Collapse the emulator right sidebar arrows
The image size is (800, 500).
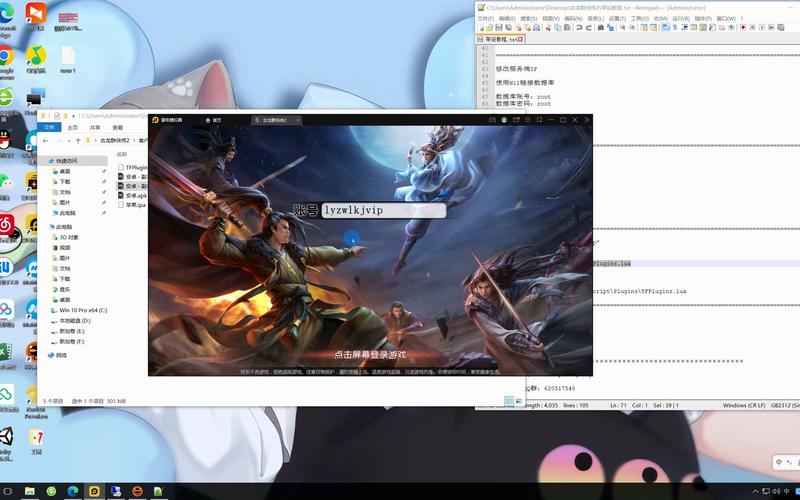(x=587, y=120)
